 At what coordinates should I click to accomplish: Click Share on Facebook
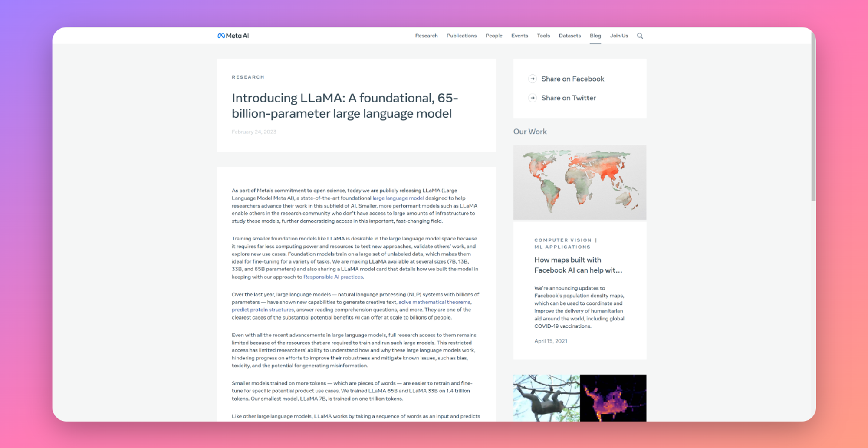572,79
